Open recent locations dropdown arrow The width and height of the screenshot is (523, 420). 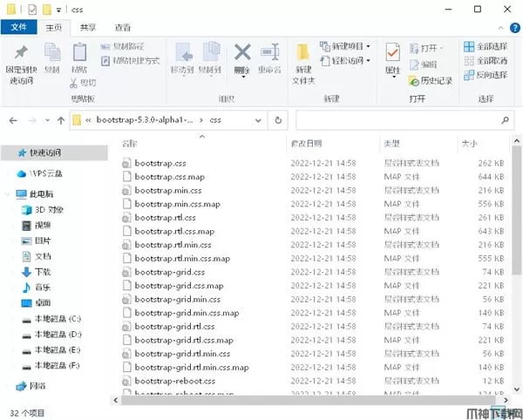47,120
